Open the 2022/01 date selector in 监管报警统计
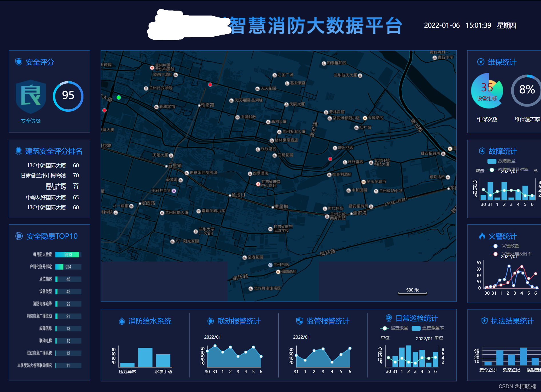Viewport: 541px width, 392px height. tap(301, 337)
